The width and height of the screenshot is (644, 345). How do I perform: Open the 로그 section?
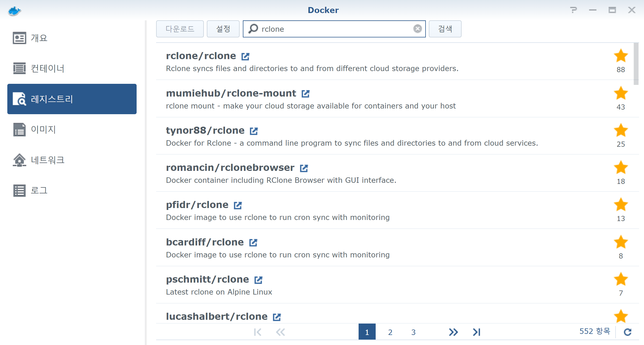click(x=39, y=190)
